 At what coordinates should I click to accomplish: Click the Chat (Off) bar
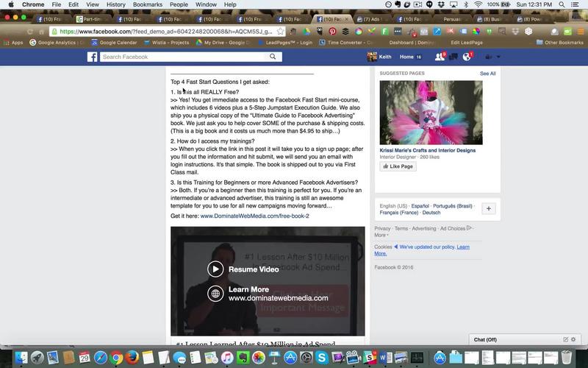(525, 339)
